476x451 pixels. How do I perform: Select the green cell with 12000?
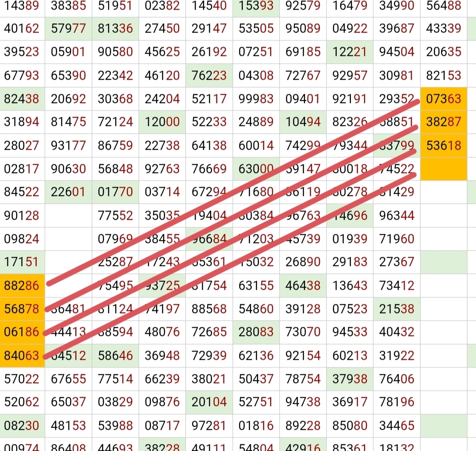[162, 122]
